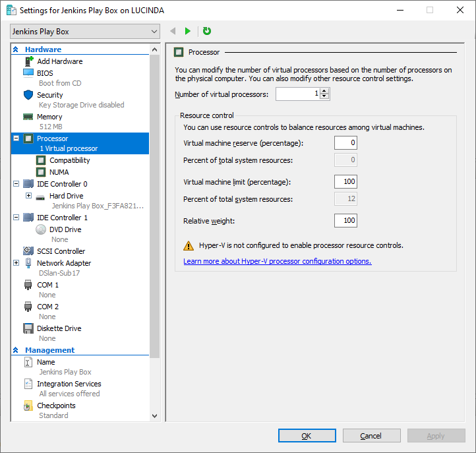Click the grayed Apply button

[436, 436]
